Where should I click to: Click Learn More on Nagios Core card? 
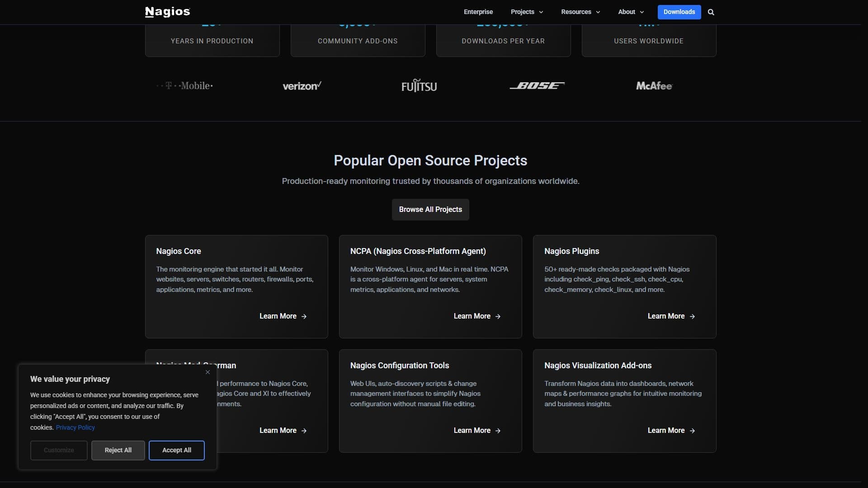click(x=283, y=316)
